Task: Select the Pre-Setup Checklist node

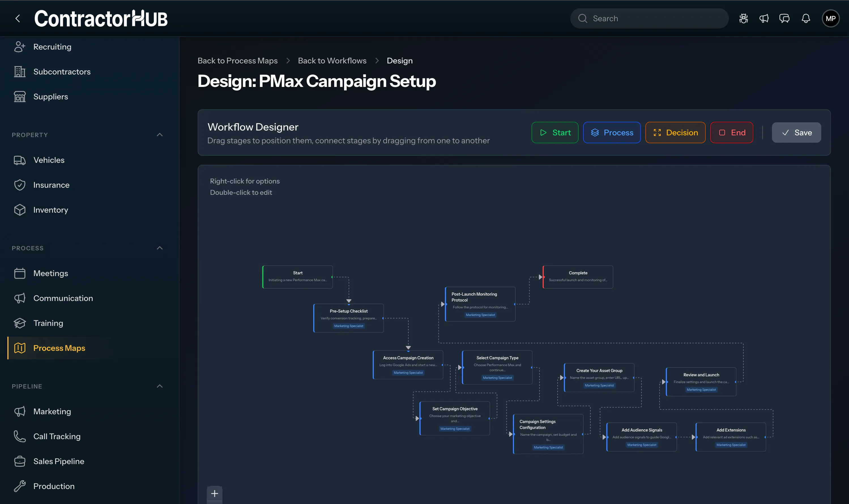Action: tap(348, 318)
